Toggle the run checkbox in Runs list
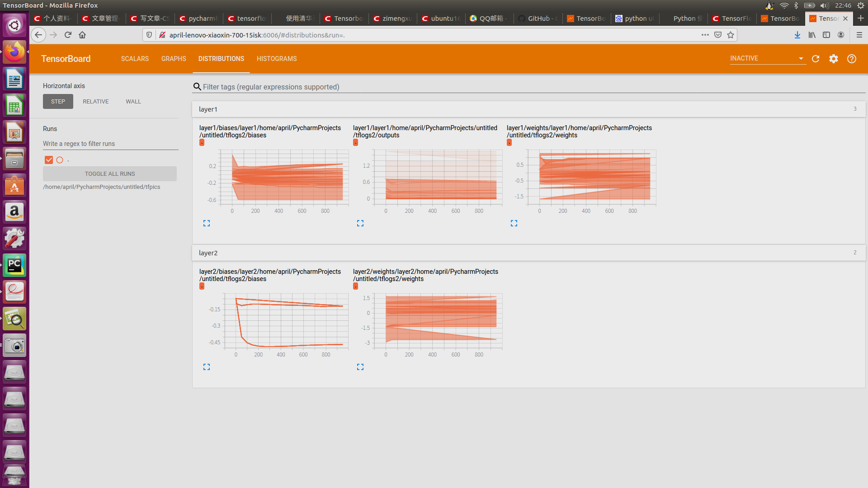Image resolution: width=868 pixels, height=488 pixels. [49, 160]
